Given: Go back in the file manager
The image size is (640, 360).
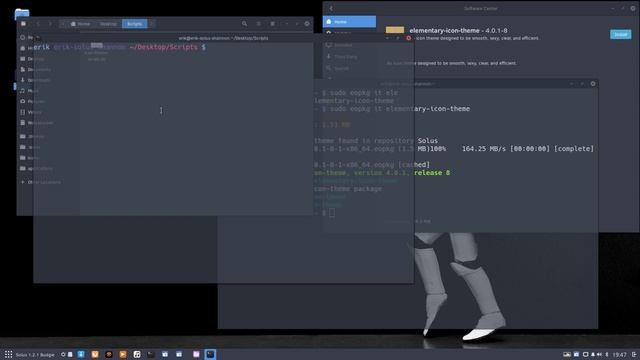Looking at the screenshot, I should tap(38, 24).
